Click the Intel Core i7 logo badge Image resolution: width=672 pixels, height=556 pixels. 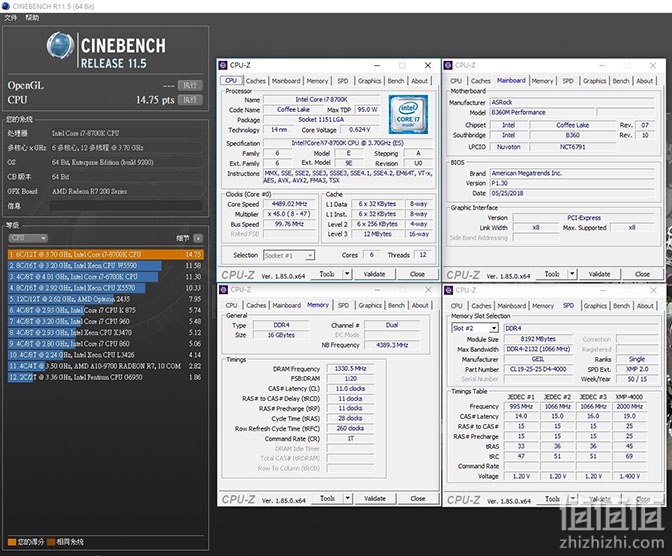pos(408,114)
